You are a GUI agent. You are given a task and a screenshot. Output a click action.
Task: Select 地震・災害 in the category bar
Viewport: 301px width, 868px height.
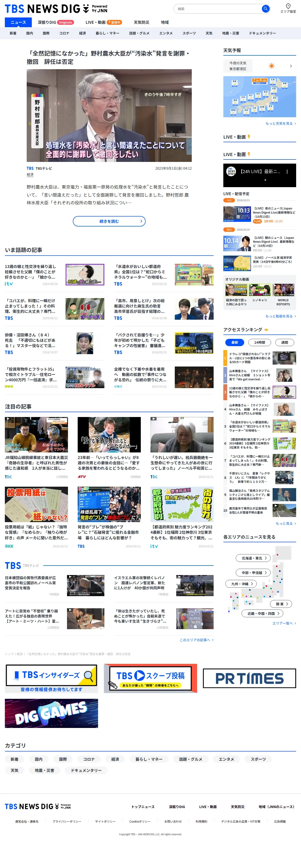[231, 33]
